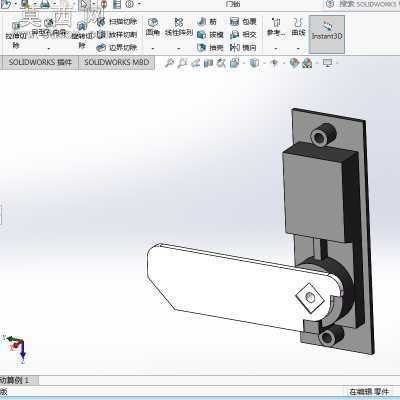This screenshot has width=400, height=400.
Task: Select the 抽壳 shell feature
Action: coord(210,47)
